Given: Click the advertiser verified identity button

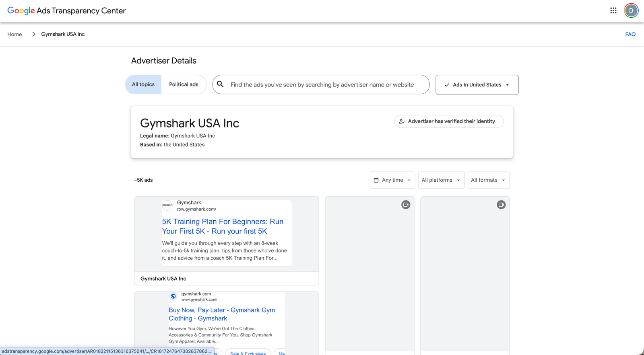Looking at the screenshot, I should [x=449, y=121].
